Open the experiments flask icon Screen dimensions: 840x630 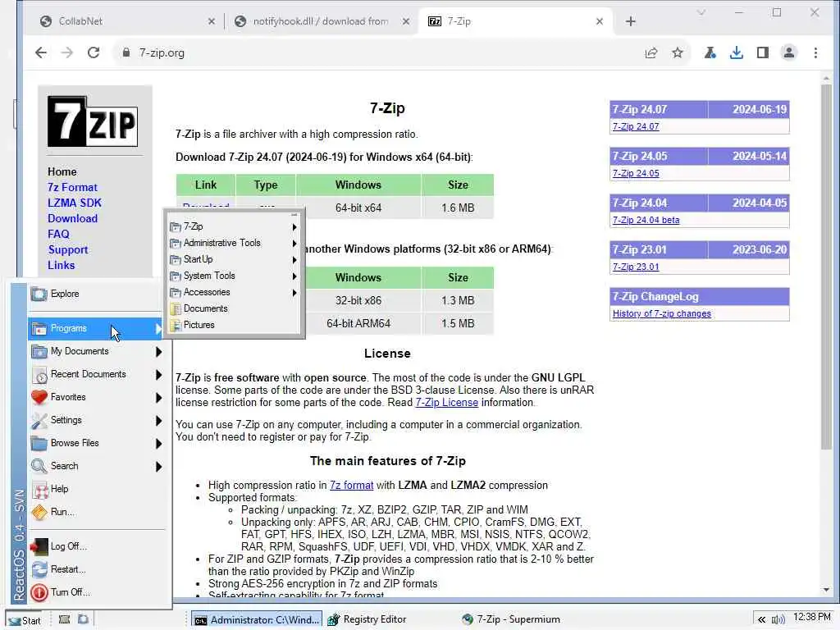tap(710, 52)
